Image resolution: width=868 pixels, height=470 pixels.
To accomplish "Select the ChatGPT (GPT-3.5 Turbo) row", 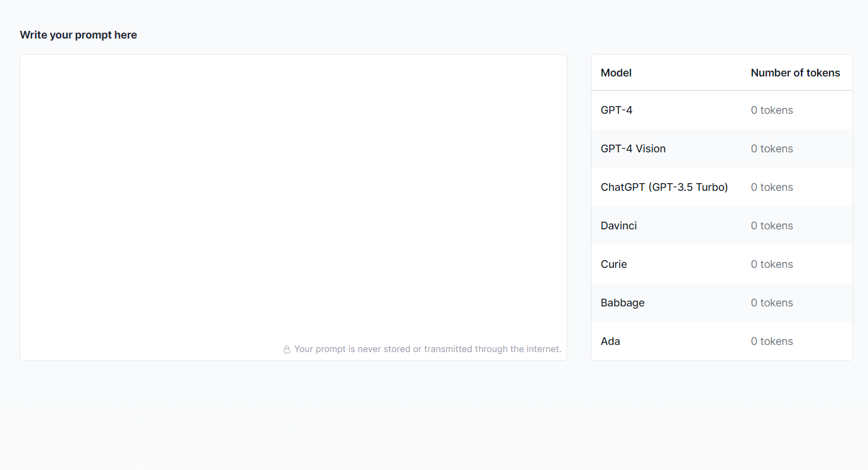I will [664, 187].
